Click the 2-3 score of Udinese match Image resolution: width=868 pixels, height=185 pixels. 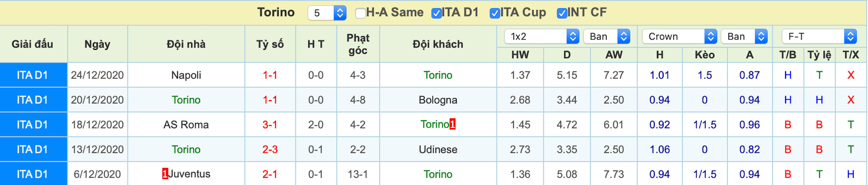pyautogui.click(x=270, y=149)
